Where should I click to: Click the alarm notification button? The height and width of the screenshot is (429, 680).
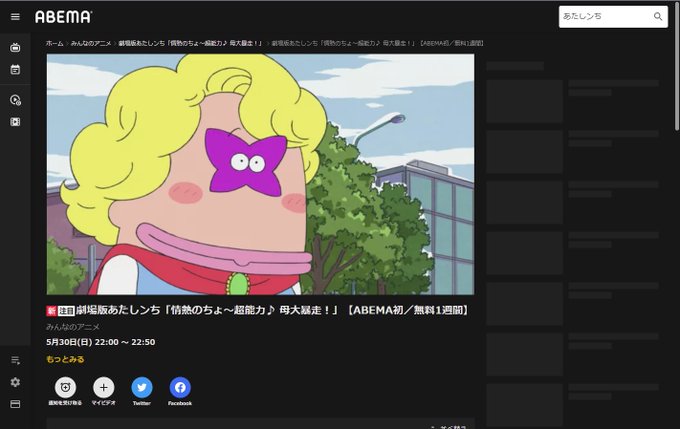pos(65,387)
